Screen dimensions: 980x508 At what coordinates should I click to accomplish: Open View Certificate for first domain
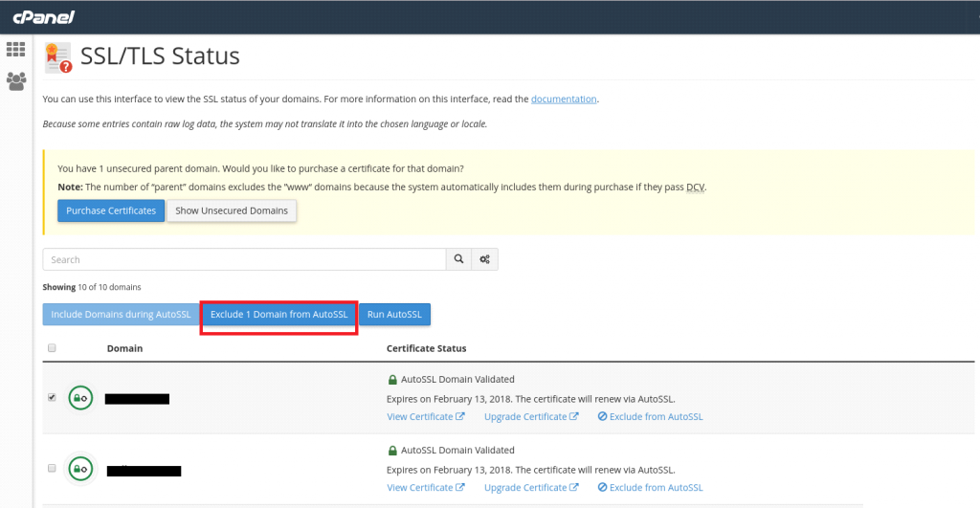(x=426, y=417)
